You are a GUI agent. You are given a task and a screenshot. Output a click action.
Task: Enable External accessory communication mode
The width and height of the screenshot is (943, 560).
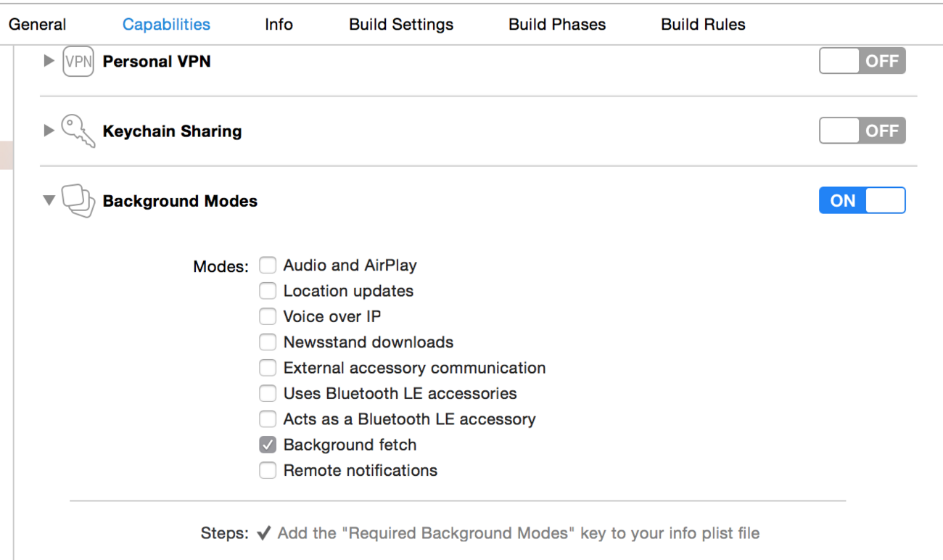[268, 368]
